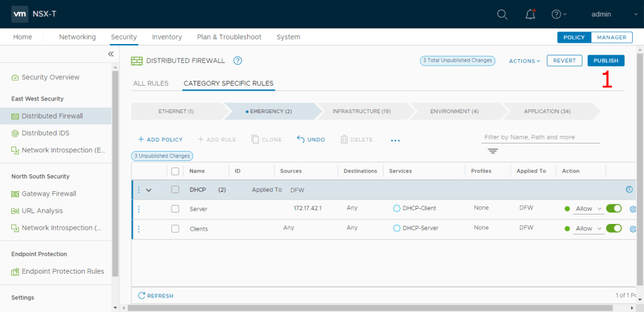644x312 pixels.
Task: Switch to the All Rules tab
Action: pos(150,83)
